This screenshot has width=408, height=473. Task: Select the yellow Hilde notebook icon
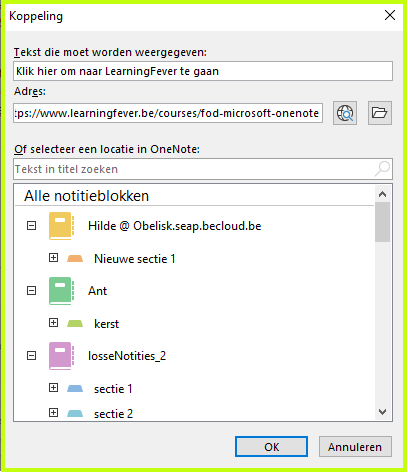pos(61,226)
